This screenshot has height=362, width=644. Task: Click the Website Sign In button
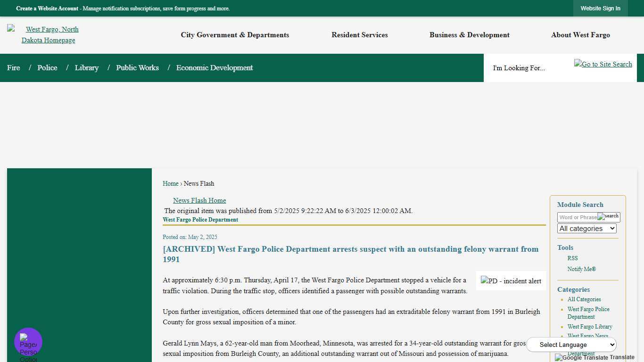[x=600, y=8]
